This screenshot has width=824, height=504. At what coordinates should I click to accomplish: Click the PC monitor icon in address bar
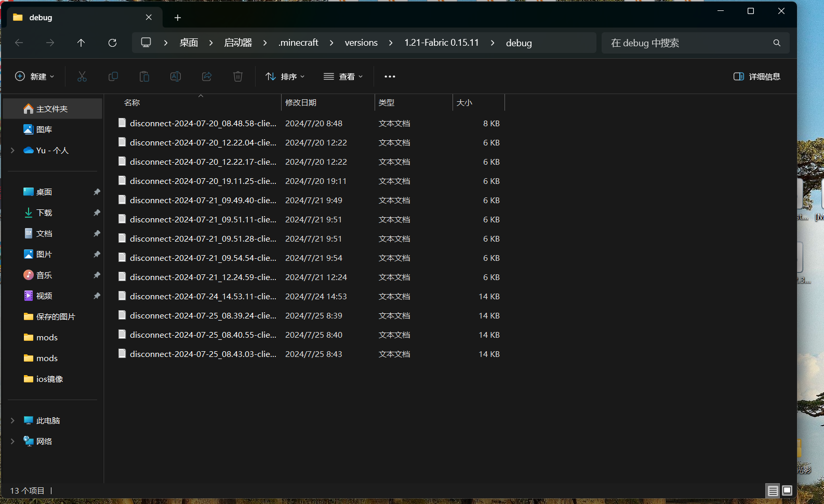[x=146, y=42]
